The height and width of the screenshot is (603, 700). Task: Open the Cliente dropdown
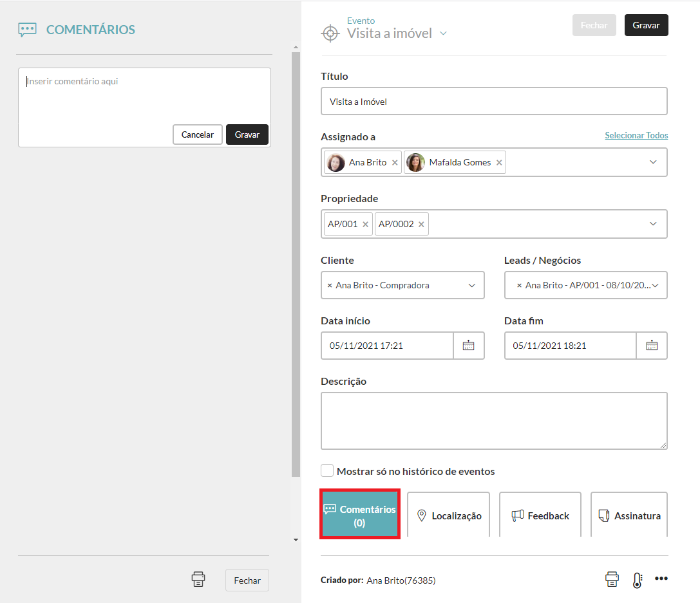pos(471,285)
